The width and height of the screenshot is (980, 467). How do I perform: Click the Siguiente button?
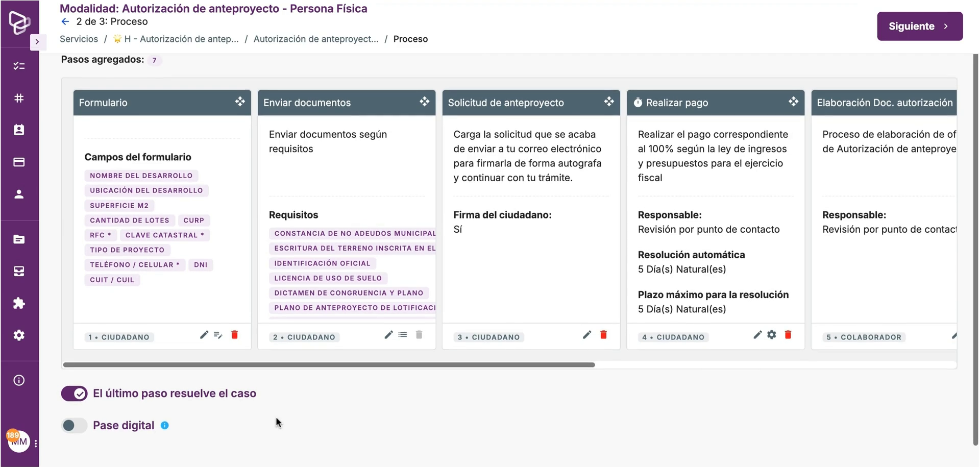(x=920, y=26)
